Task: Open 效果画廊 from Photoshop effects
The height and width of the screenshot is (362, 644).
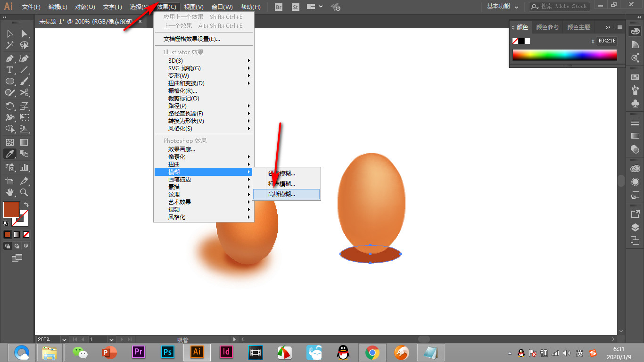Action: click(x=182, y=149)
